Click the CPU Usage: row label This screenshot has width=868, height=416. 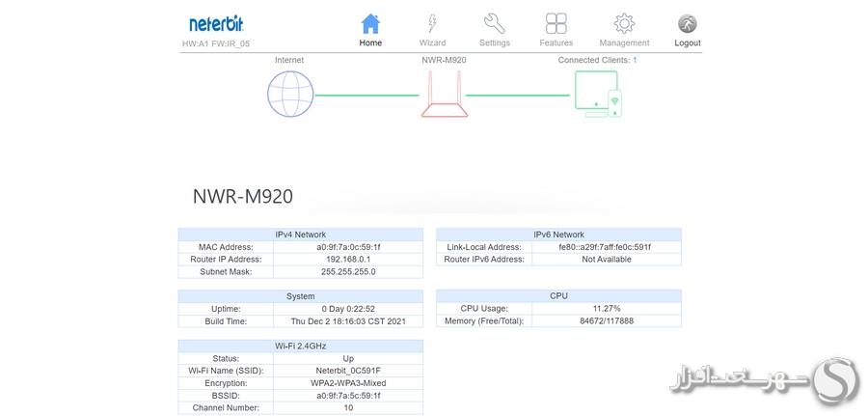click(484, 309)
